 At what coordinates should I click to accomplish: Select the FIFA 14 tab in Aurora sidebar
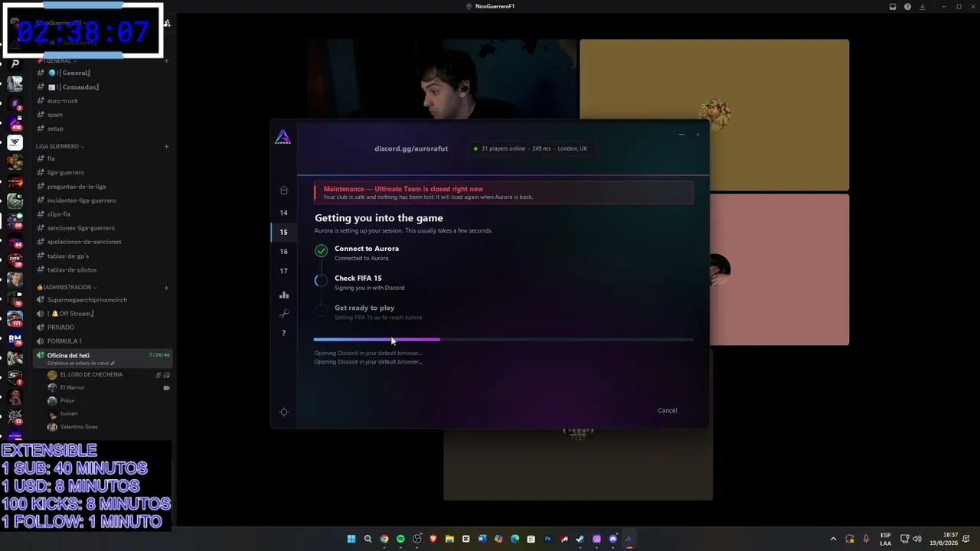[283, 213]
